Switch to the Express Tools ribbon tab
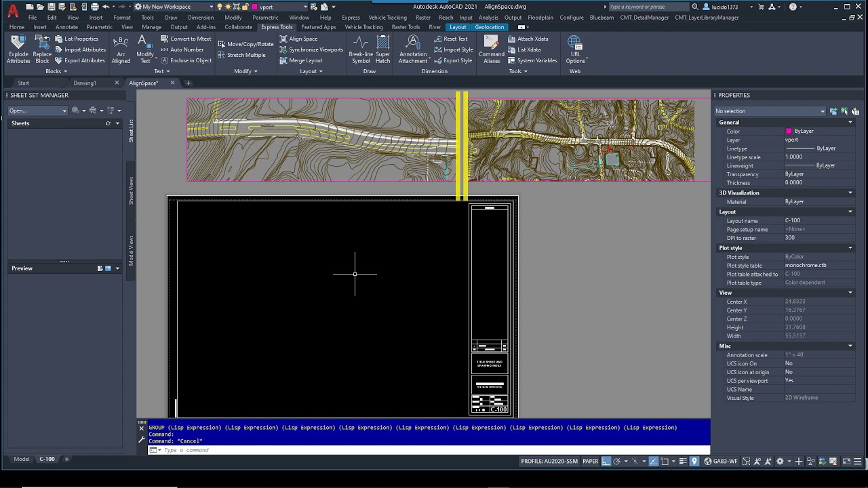Screen dimensions: 868x488 click(x=277, y=27)
